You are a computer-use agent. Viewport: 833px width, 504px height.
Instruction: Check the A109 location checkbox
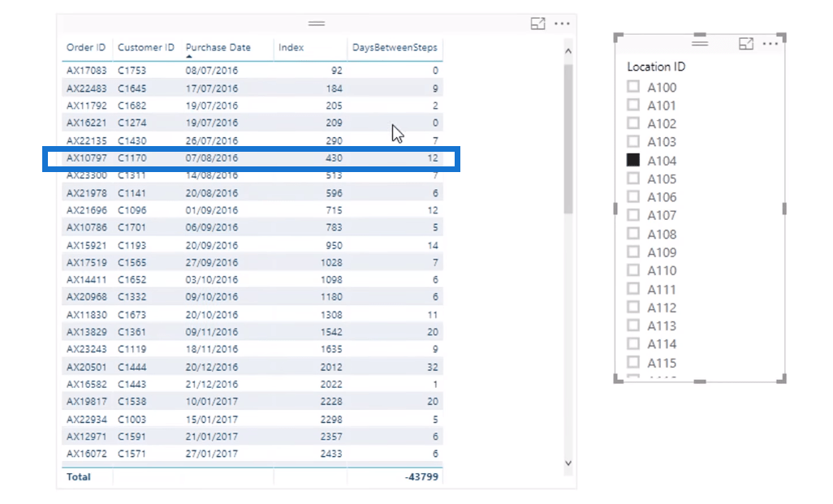[x=632, y=252]
